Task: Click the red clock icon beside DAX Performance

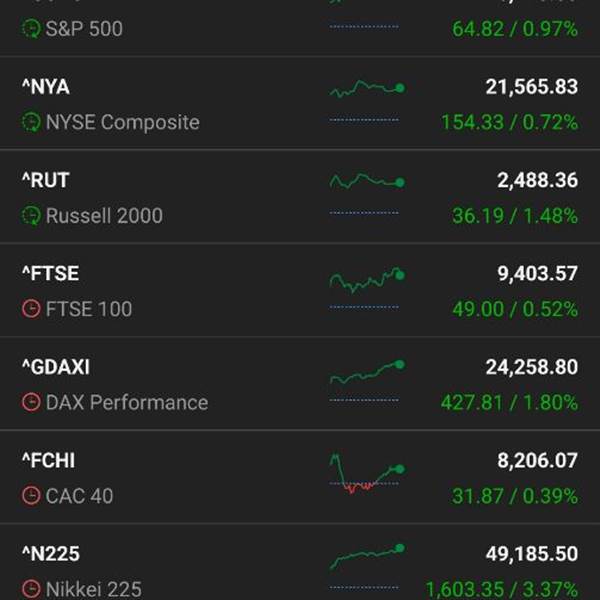Action: pos(31,403)
